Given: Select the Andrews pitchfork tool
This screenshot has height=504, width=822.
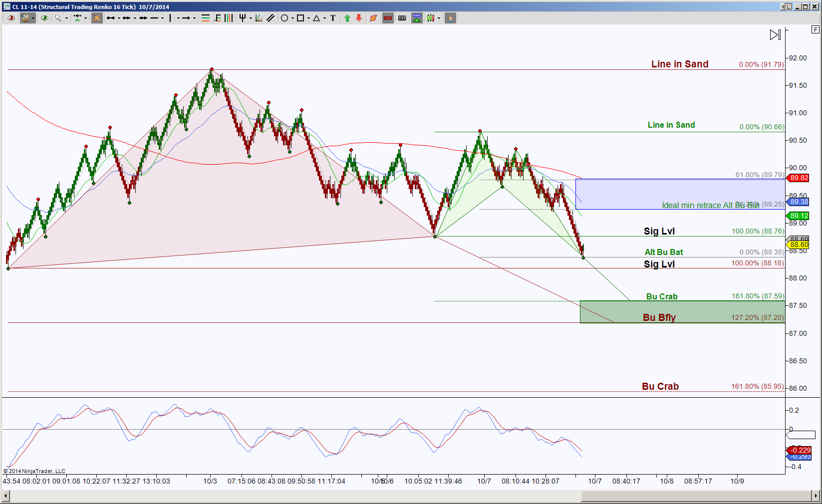Looking at the screenshot, I should 243,18.
